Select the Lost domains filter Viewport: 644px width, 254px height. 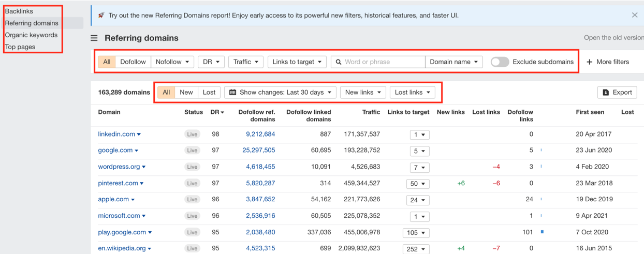tap(209, 93)
